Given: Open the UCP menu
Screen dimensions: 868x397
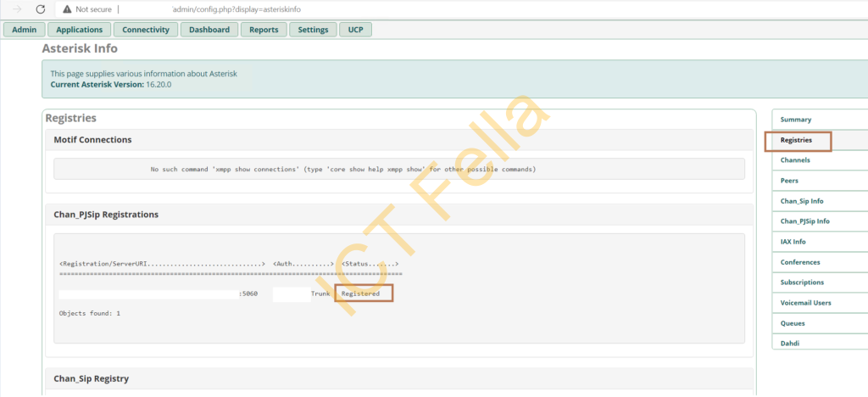Looking at the screenshot, I should point(355,30).
